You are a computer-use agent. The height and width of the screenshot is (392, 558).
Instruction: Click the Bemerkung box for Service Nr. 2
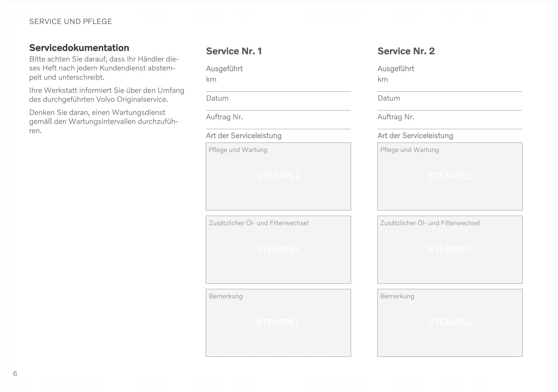pos(450,322)
